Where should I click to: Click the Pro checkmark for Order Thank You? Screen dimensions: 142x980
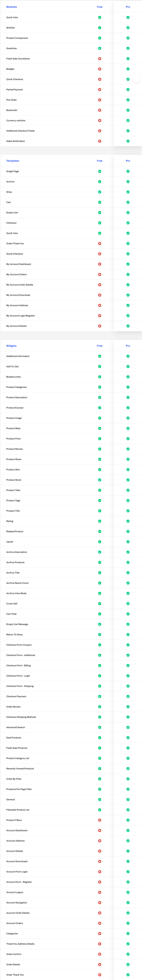pyautogui.click(x=128, y=975)
